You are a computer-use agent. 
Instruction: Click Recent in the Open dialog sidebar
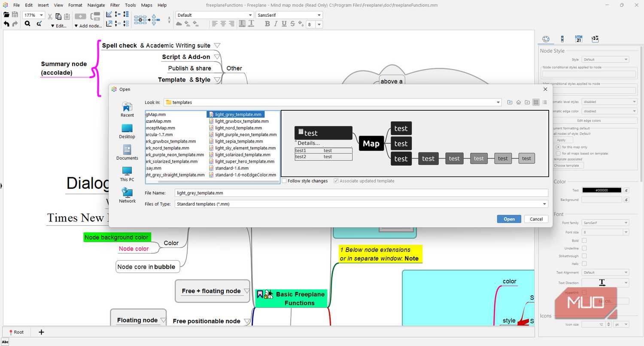(127, 110)
